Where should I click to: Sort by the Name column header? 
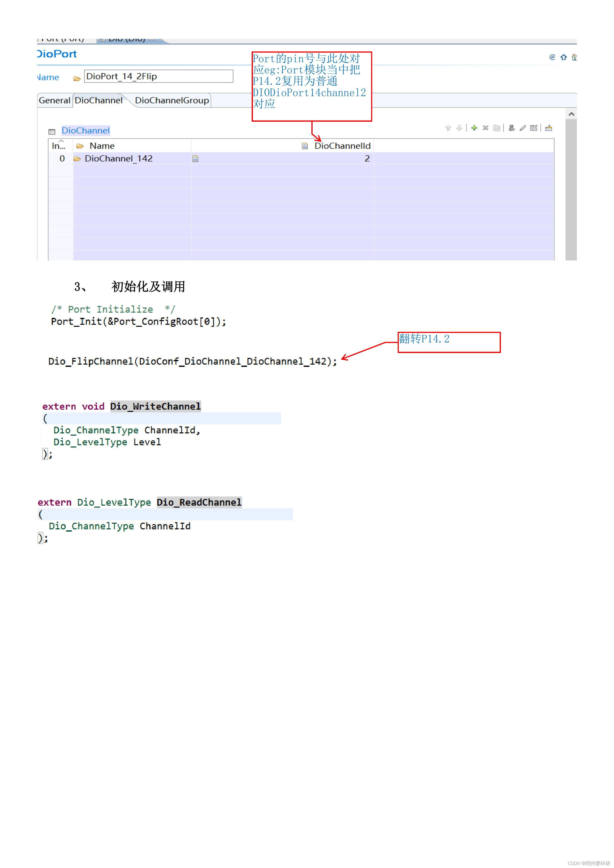(132, 146)
